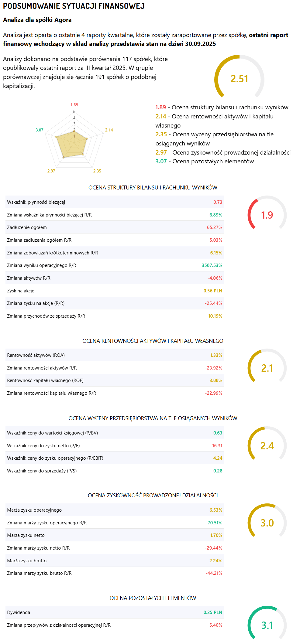Screen dimensions: 293x644
Task: Select the Marża zysku netto row
Action: 114,535
